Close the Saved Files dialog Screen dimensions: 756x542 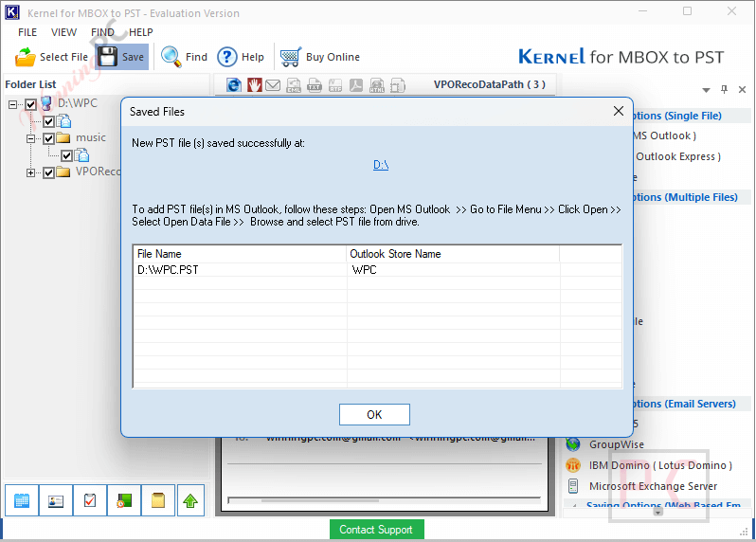[x=619, y=111]
